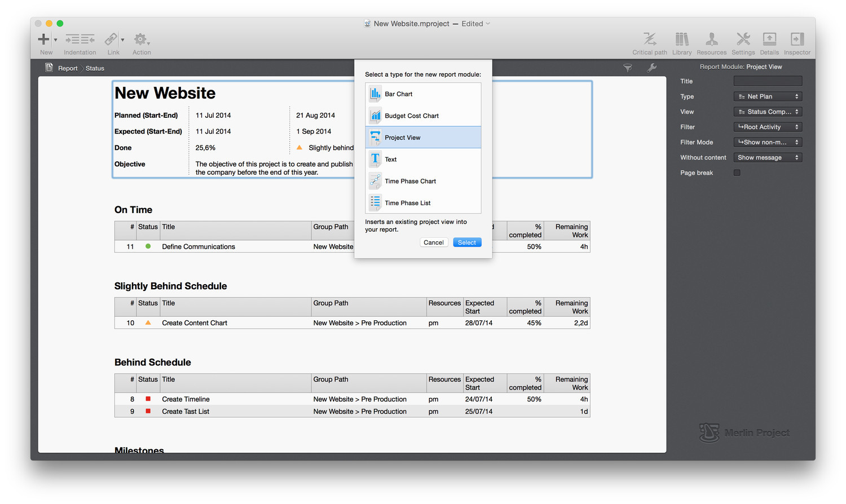Image resolution: width=846 pixels, height=504 pixels.
Task: Toggle the Inspector panel
Action: 796,39
